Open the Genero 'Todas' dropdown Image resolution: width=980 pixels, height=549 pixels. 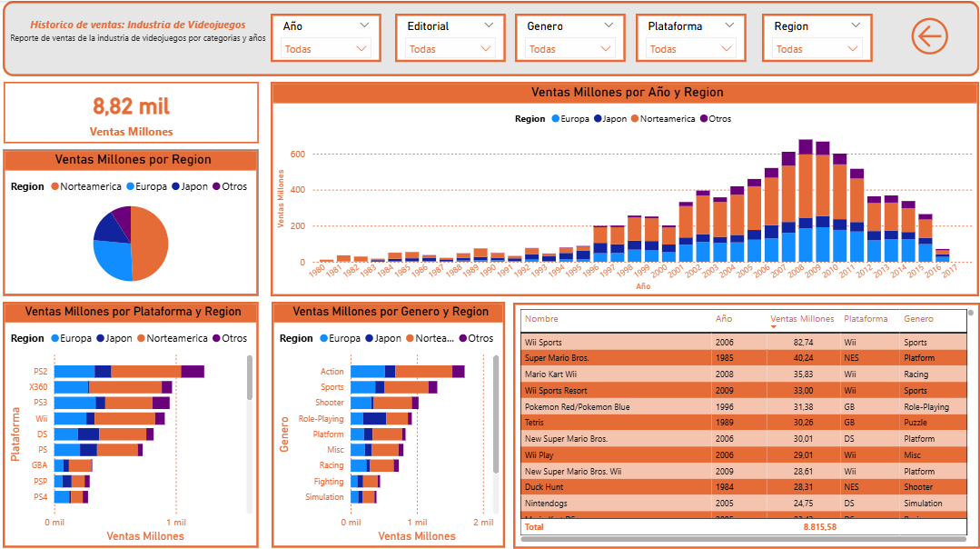pyautogui.click(x=569, y=49)
